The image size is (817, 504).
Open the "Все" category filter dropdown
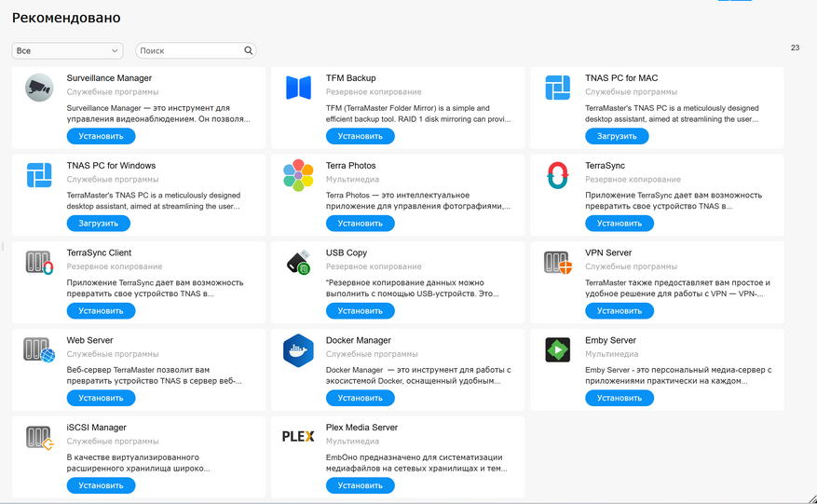pos(67,51)
